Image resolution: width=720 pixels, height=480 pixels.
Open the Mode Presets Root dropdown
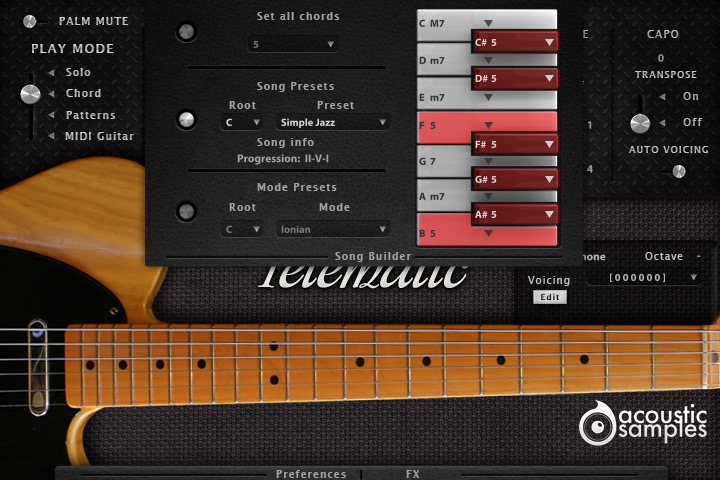(242, 229)
